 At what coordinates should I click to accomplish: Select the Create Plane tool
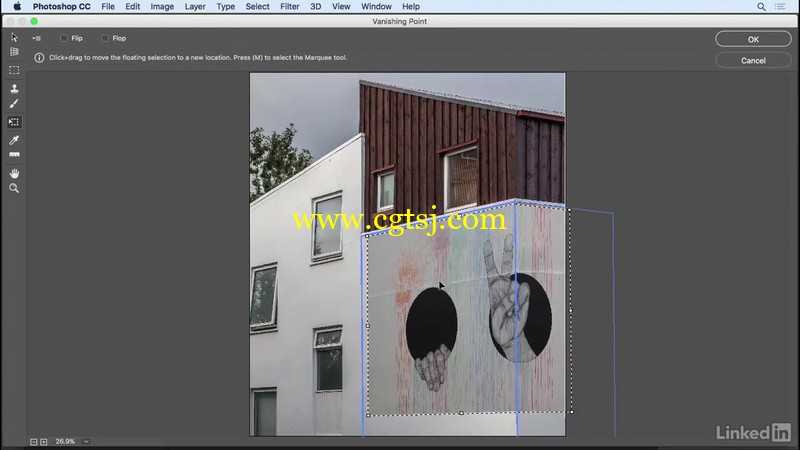pyautogui.click(x=14, y=52)
